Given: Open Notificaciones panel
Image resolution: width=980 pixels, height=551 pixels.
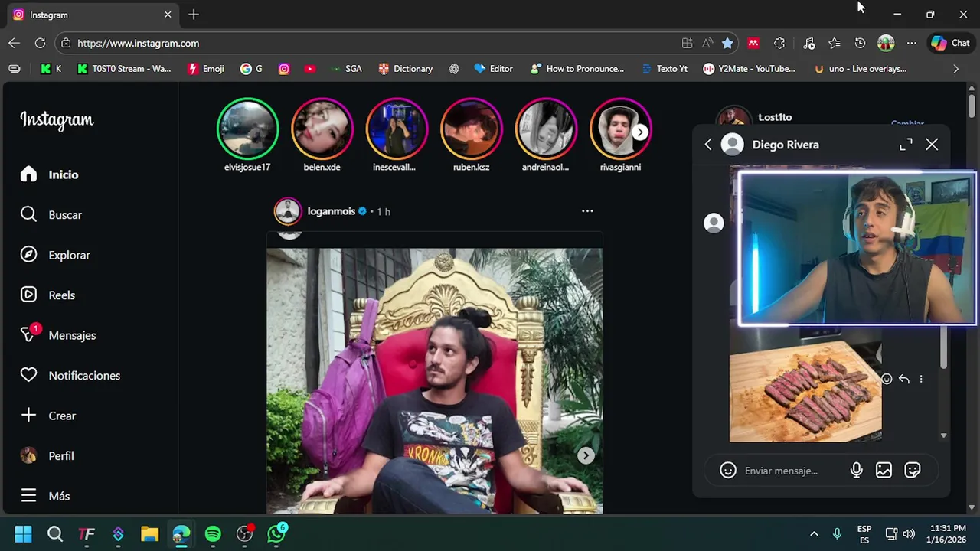Looking at the screenshot, I should [70, 375].
